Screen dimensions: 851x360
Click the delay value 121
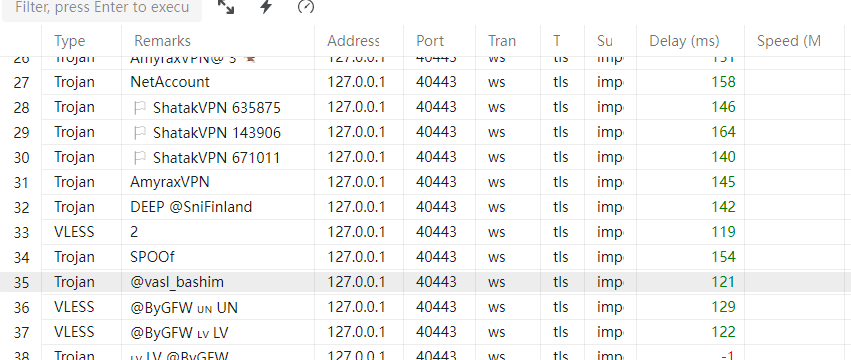[723, 282]
